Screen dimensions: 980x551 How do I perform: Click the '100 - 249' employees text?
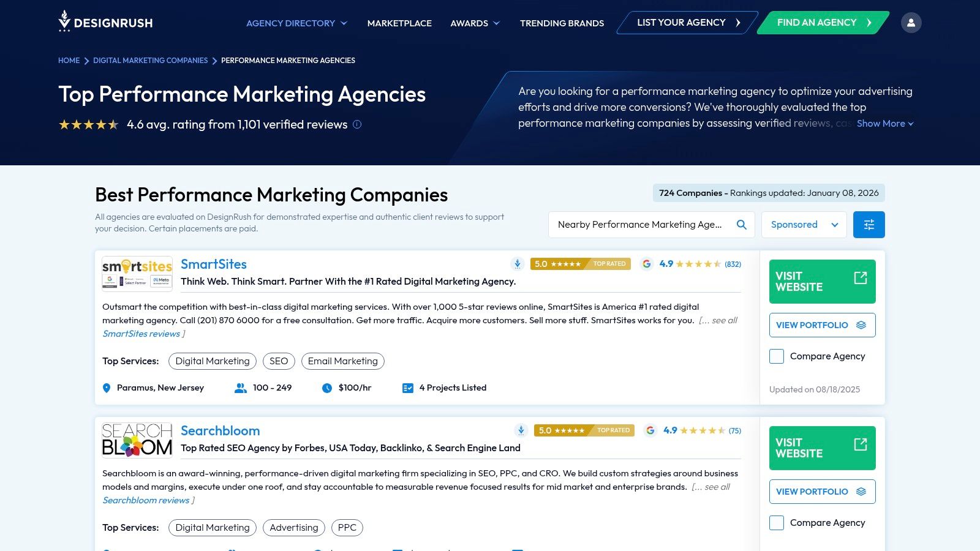[272, 388]
